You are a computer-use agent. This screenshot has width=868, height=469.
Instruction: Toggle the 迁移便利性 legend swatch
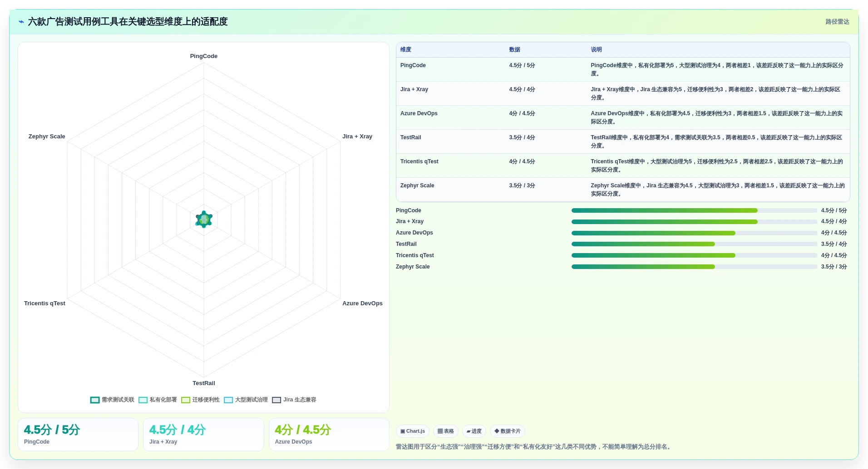[x=186, y=400]
